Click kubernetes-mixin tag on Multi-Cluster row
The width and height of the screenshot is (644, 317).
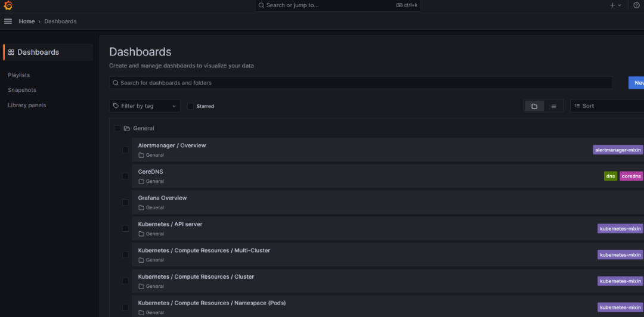(620, 255)
